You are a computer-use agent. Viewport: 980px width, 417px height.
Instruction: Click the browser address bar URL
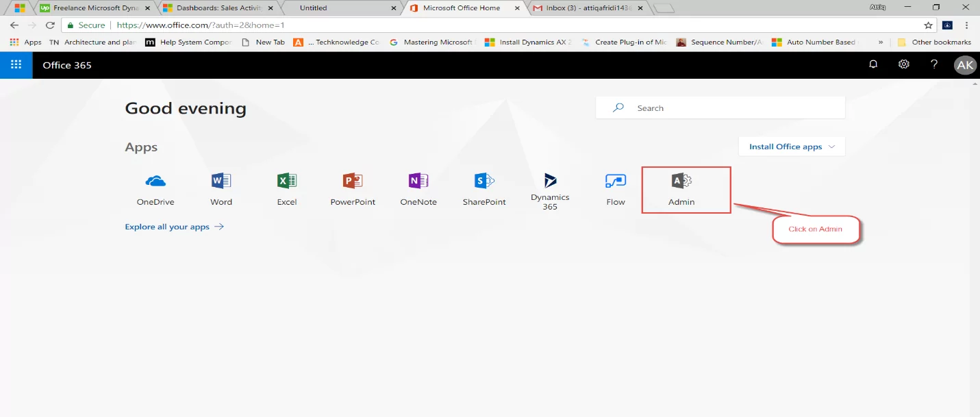tap(201, 25)
